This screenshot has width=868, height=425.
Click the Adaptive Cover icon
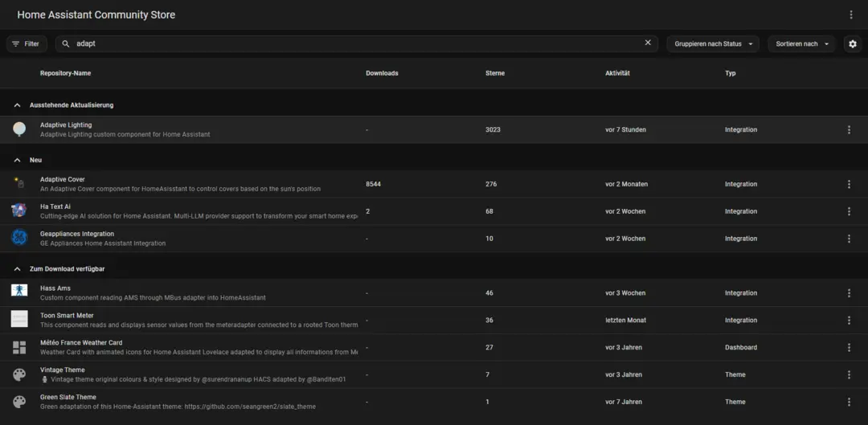coord(19,182)
